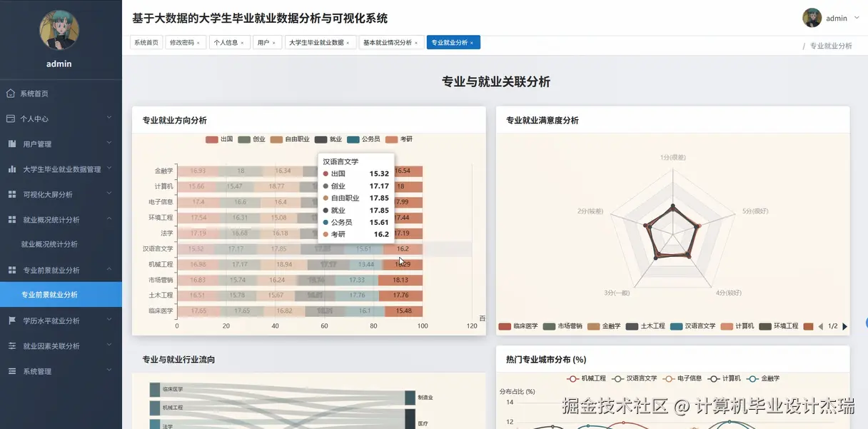The height and width of the screenshot is (429, 868).
Task: Expand the 学历水平就业分析 chevron
Action: (109, 320)
